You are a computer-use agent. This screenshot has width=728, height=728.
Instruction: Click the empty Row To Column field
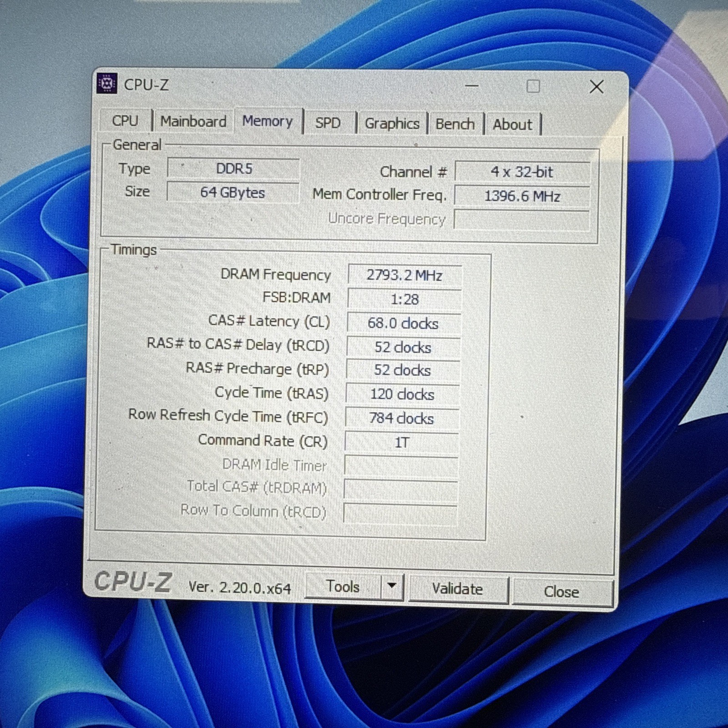(400, 514)
